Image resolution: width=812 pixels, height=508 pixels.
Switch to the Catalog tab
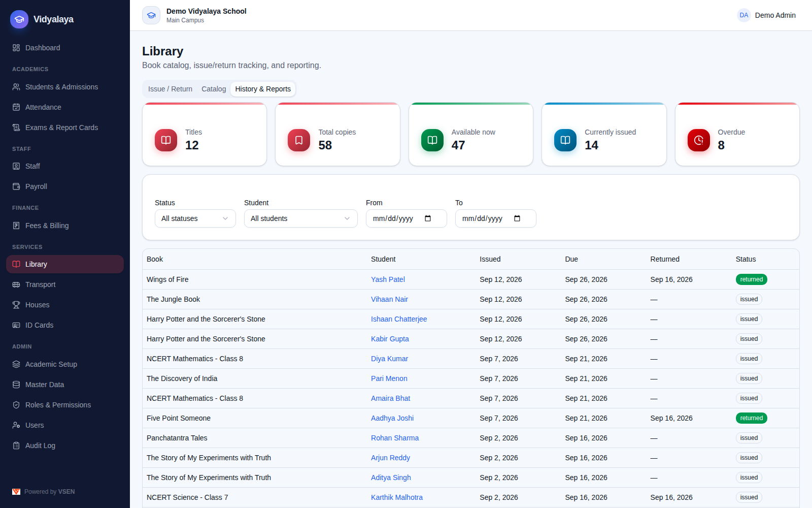click(x=214, y=89)
